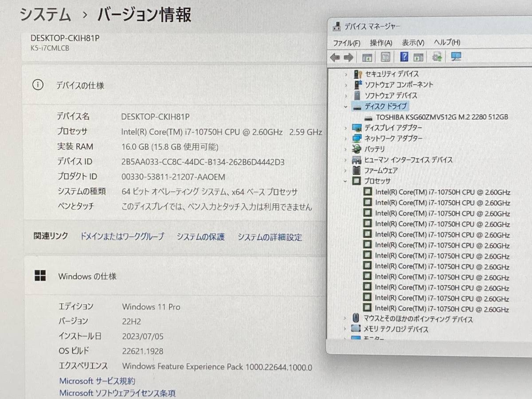Click the ヒューマン インターフェイス デバイス icon
This screenshot has width=532, height=399.
[357, 160]
